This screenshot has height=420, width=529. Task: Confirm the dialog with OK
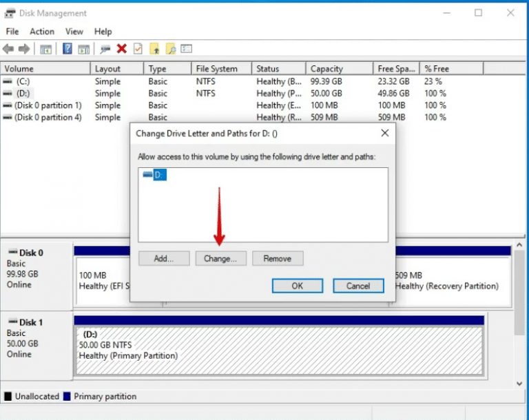(x=297, y=286)
